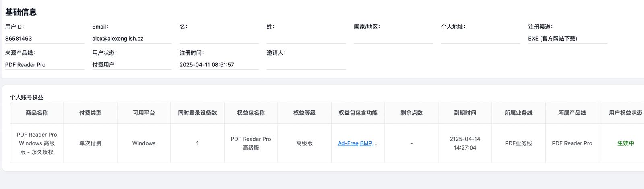Click the 付费类型 column header

pyautogui.click(x=90, y=113)
